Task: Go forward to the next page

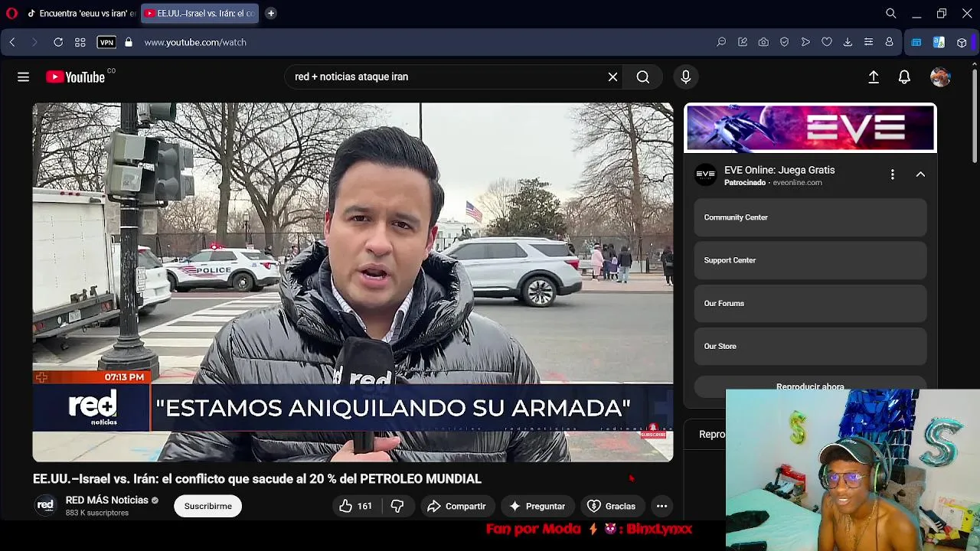Action: 34,42
